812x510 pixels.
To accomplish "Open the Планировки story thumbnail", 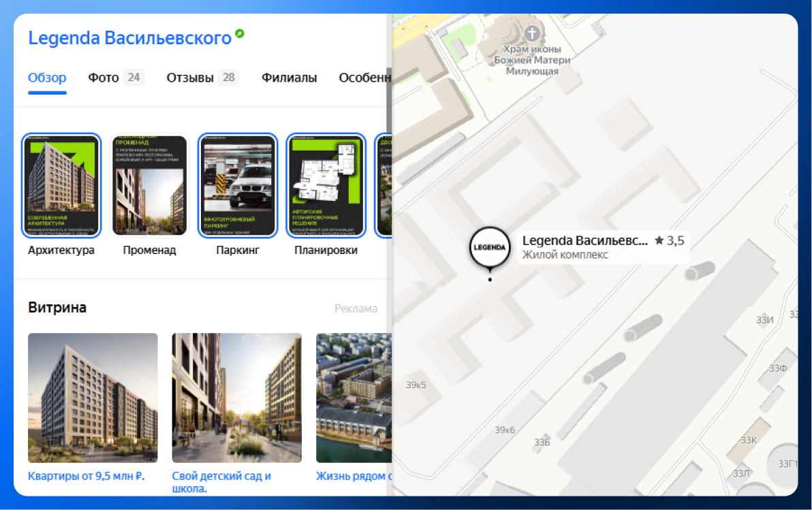I will point(326,185).
